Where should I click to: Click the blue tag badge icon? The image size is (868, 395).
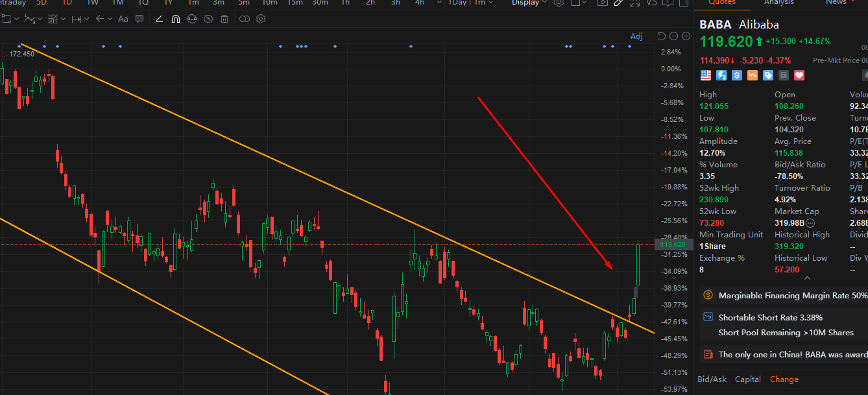click(x=768, y=75)
